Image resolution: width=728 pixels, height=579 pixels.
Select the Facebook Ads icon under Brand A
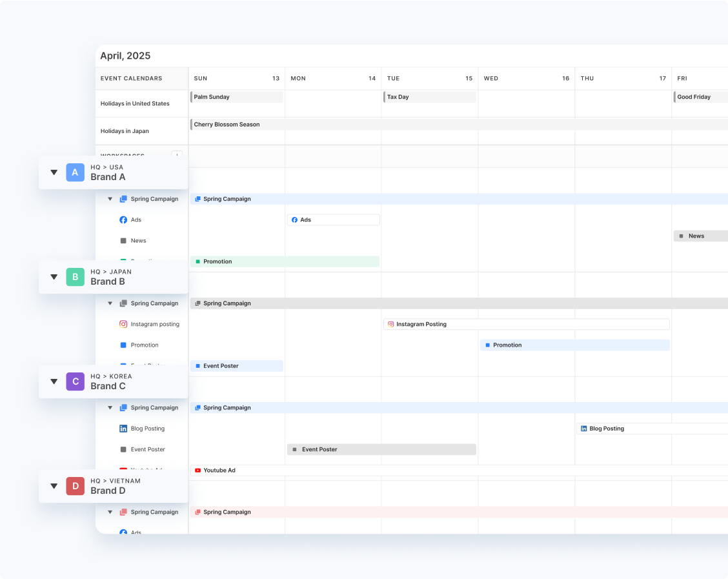[x=123, y=219]
